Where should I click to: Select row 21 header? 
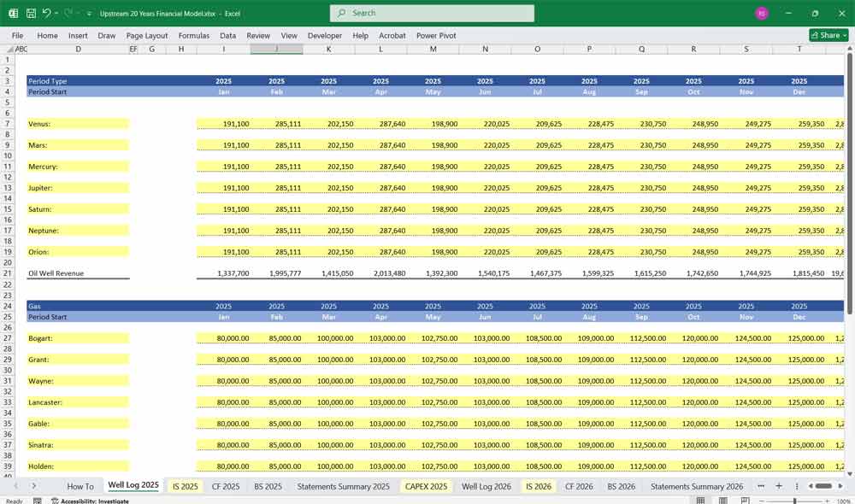8,273
